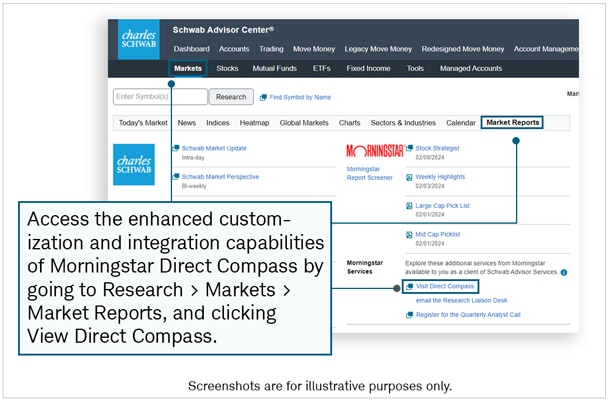Switch to Market Reports tab
Screen dimensions: 608x401
click(512, 122)
